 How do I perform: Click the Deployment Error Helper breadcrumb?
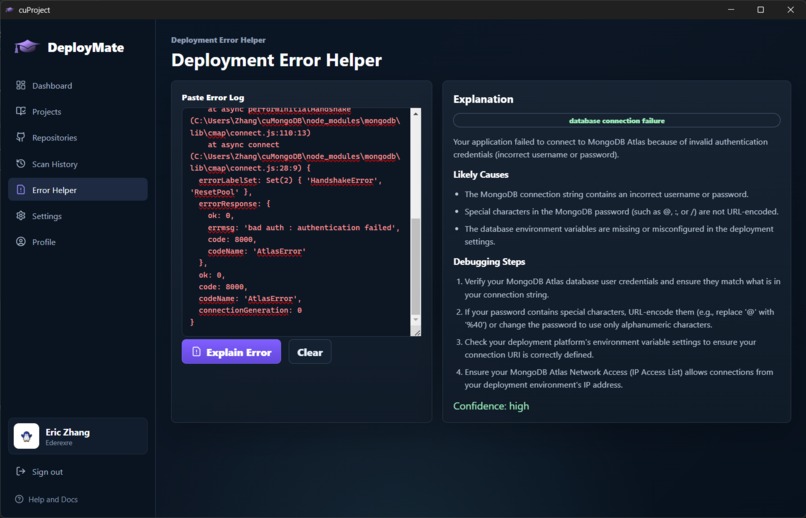218,40
